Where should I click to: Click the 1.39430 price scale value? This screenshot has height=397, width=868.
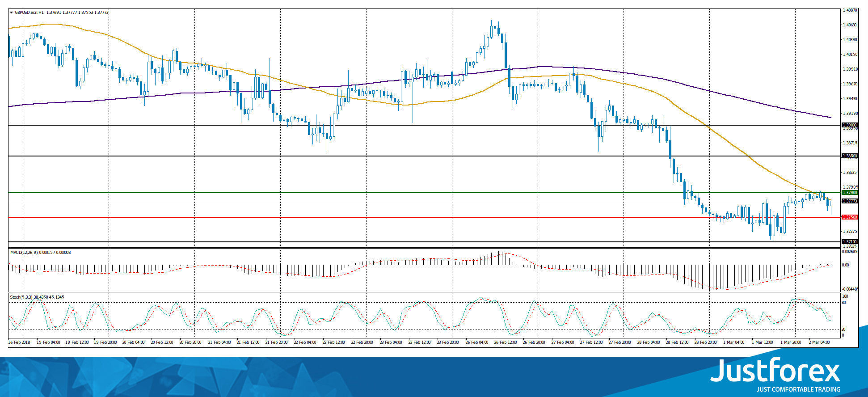point(850,99)
